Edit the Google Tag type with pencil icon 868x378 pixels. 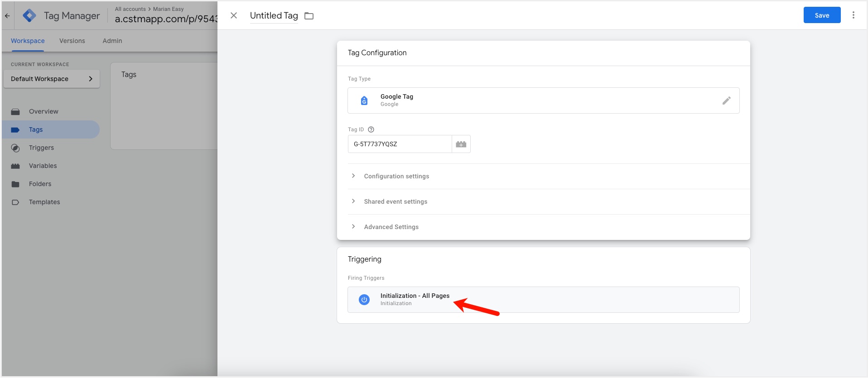pos(726,100)
